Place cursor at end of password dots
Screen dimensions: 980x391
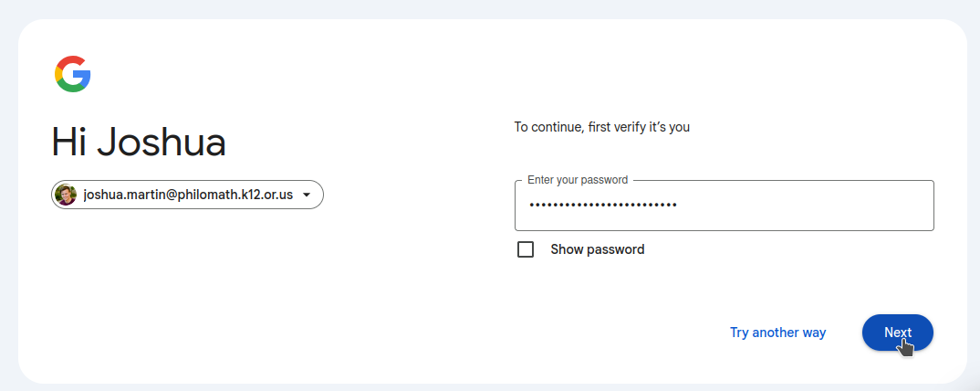[x=679, y=205]
